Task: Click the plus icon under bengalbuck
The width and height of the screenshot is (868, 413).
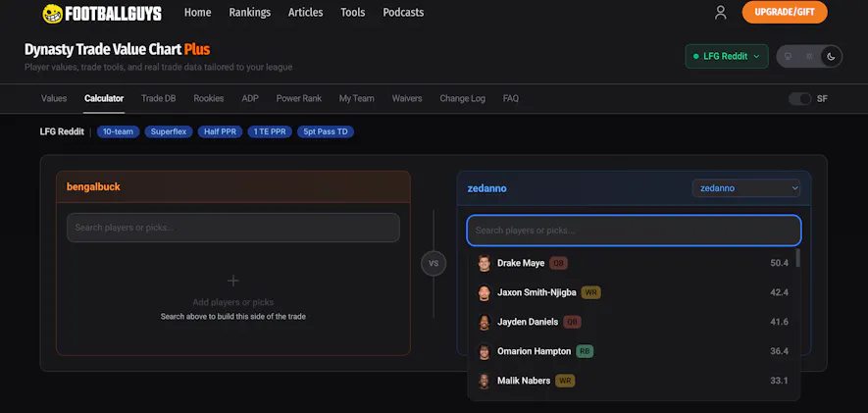Action: [x=233, y=281]
